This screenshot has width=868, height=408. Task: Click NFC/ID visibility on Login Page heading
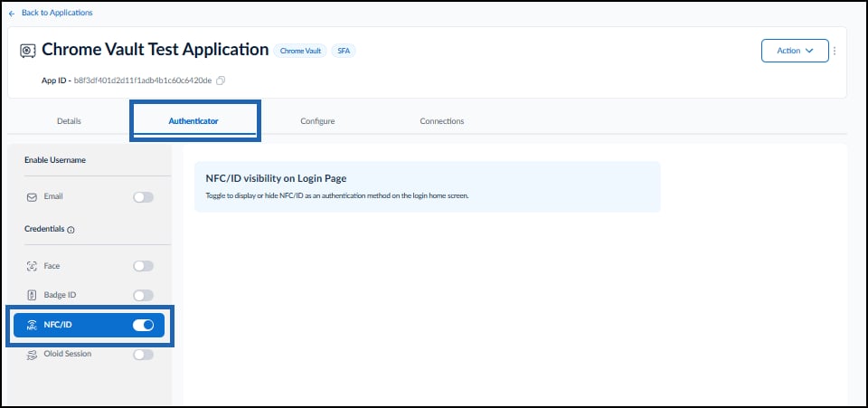(277, 178)
